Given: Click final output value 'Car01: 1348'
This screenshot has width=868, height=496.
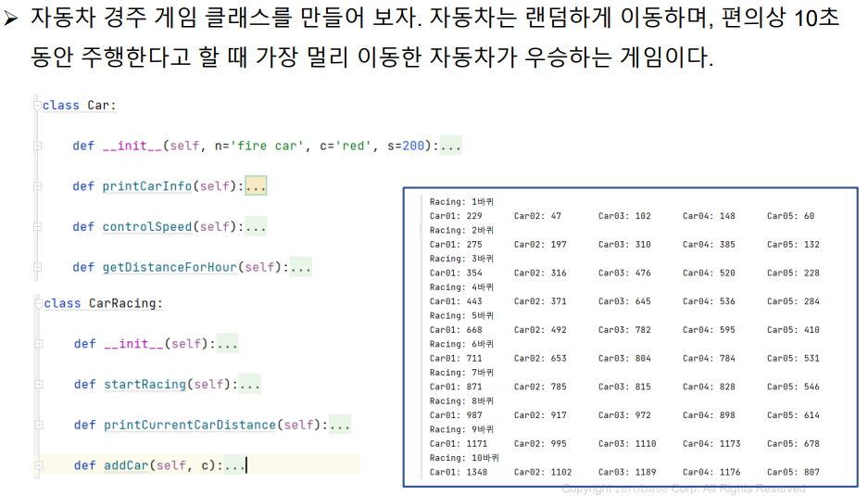Looking at the screenshot, I should coord(459,472).
